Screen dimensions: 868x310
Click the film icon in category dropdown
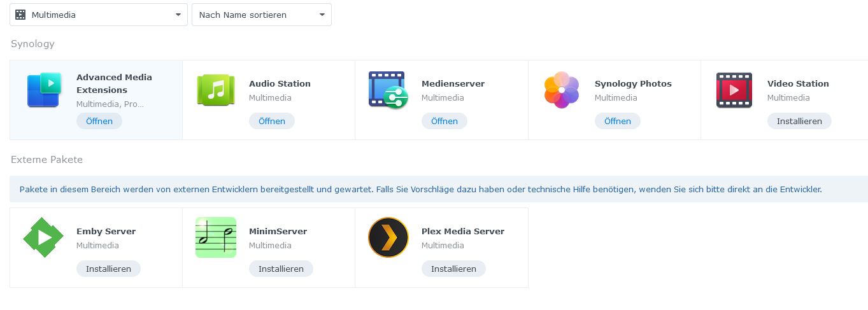point(20,15)
